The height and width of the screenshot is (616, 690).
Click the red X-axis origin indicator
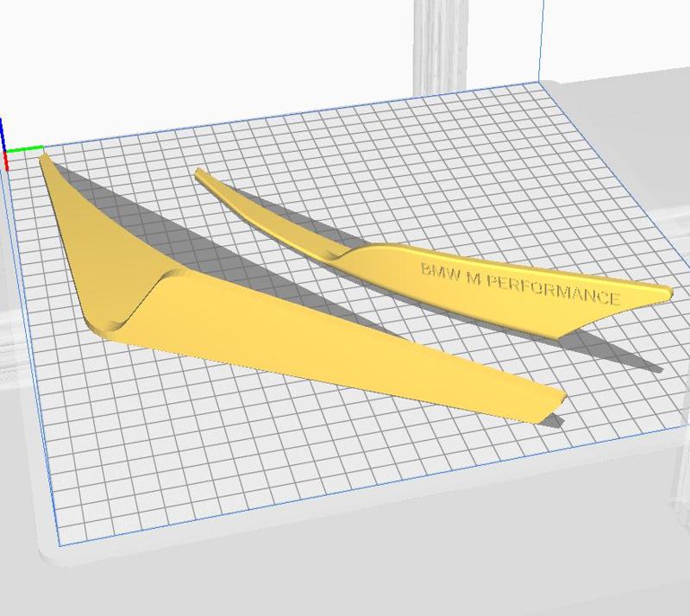pyautogui.click(x=7, y=162)
